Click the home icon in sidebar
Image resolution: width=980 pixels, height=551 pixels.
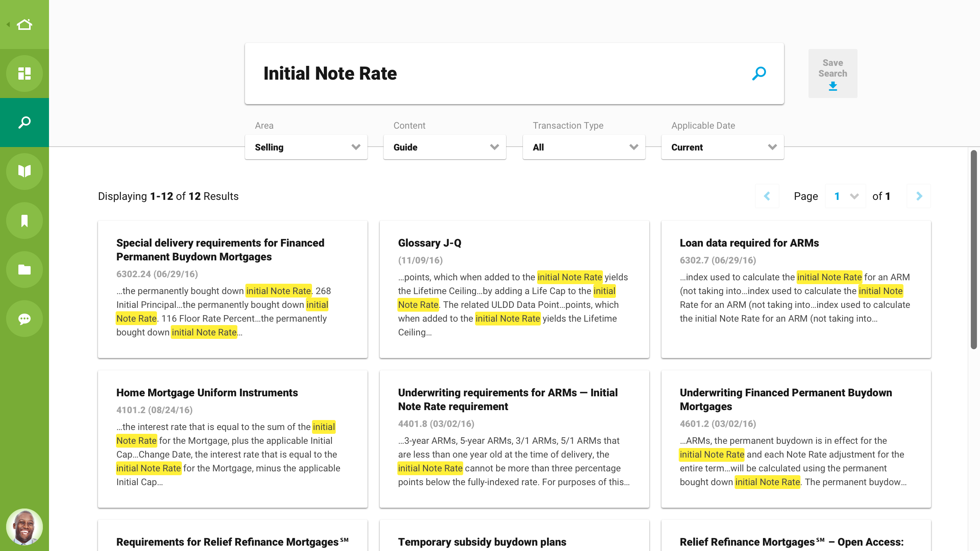24,25
